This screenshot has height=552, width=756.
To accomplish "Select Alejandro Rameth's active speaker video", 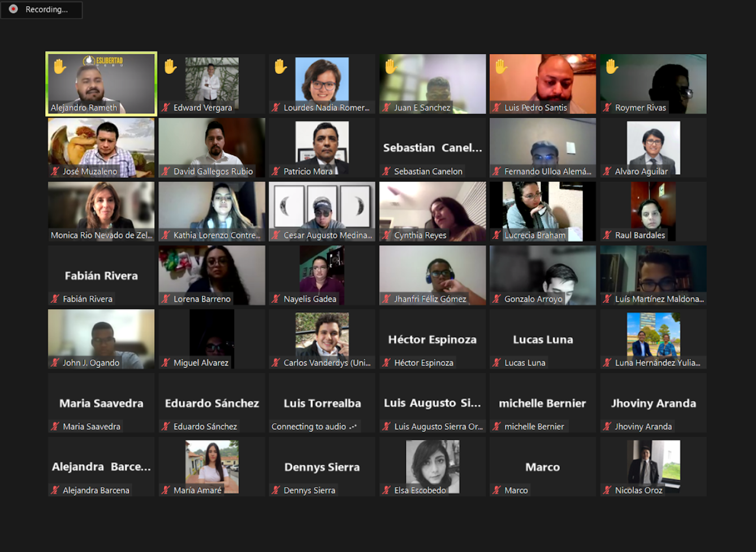I will (x=101, y=84).
